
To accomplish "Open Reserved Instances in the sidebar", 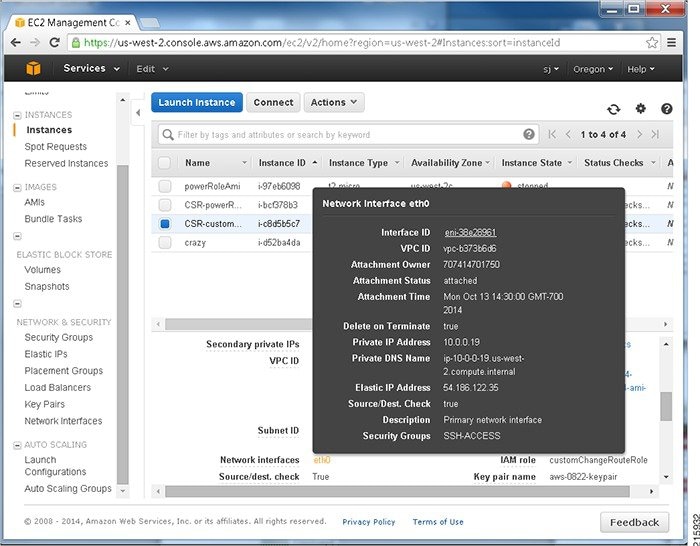I will (x=66, y=163).
